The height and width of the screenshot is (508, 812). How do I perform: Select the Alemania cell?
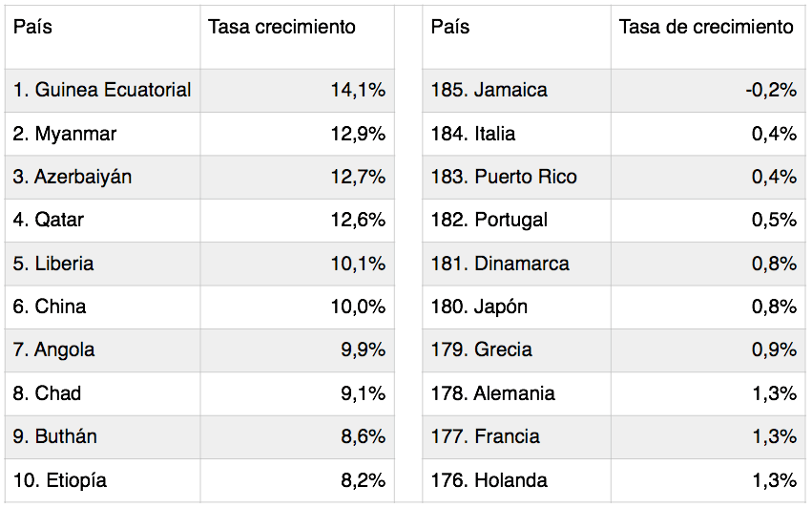click(516, 393)
